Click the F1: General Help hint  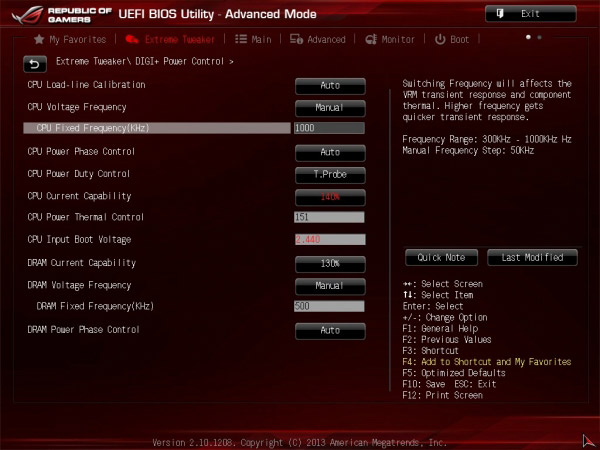point(440,328)
